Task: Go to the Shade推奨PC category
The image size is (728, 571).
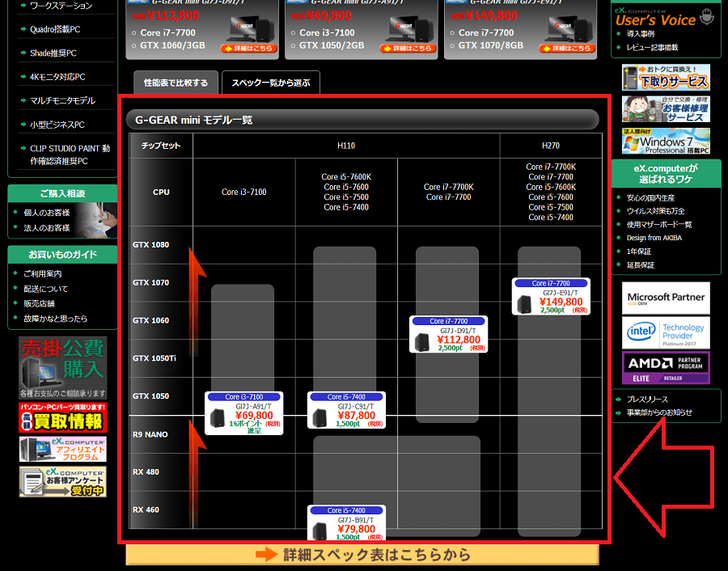Action: point(53,53)
